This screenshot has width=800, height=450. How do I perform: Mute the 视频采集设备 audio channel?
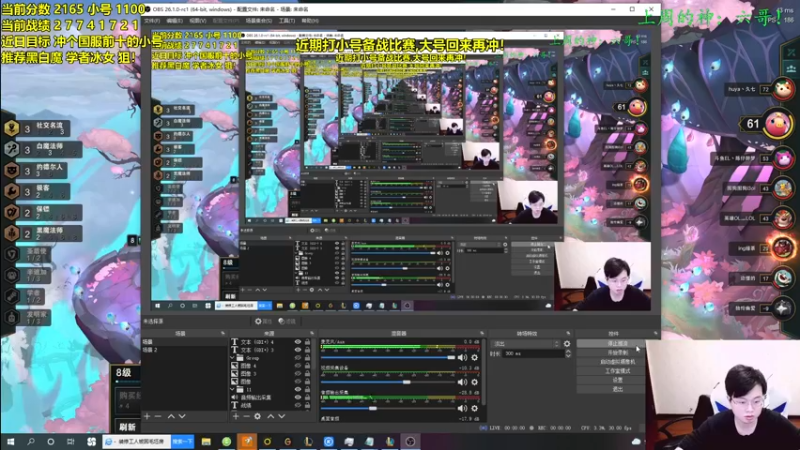coord(462,382)
